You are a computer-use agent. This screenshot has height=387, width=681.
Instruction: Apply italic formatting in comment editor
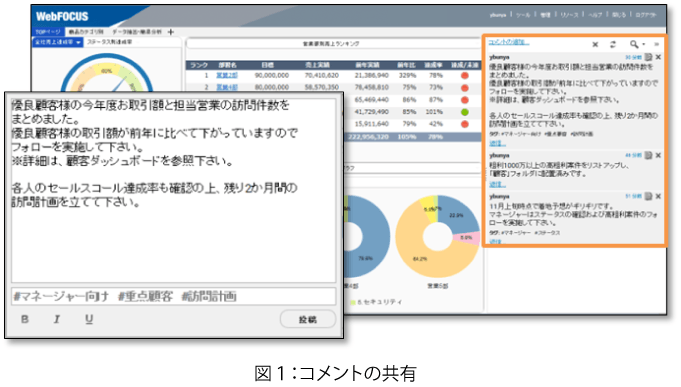(x=56, y=319)
